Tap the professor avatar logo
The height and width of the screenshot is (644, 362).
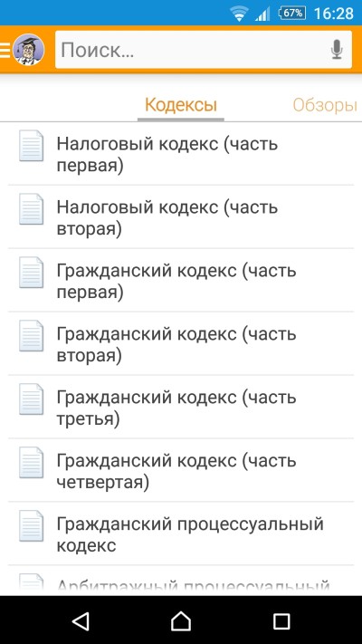click(29, 49)
